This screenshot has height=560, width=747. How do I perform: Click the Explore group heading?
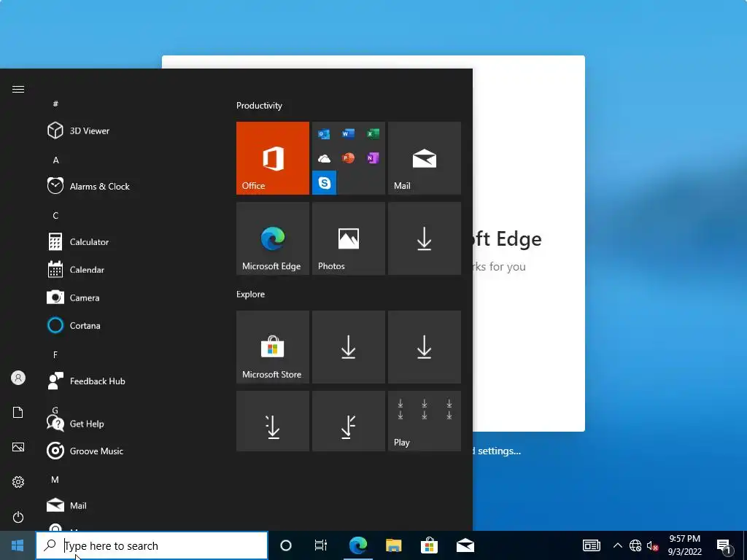(x=251, y=295)
